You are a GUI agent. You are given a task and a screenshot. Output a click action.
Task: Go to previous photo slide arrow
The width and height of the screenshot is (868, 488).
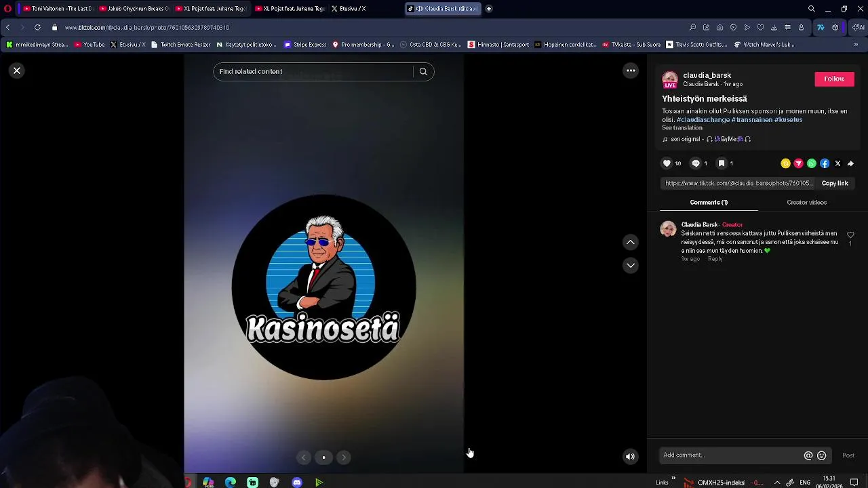pos(304,457)
